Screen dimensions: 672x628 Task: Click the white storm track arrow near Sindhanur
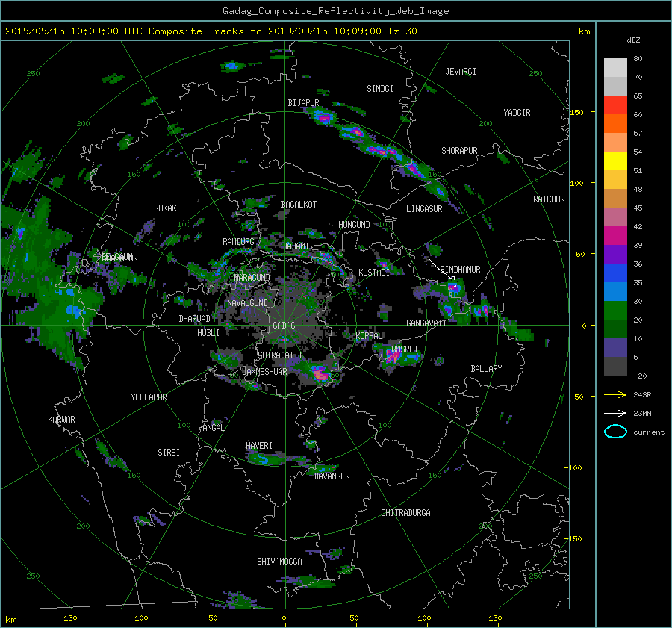tap(442, 273)
